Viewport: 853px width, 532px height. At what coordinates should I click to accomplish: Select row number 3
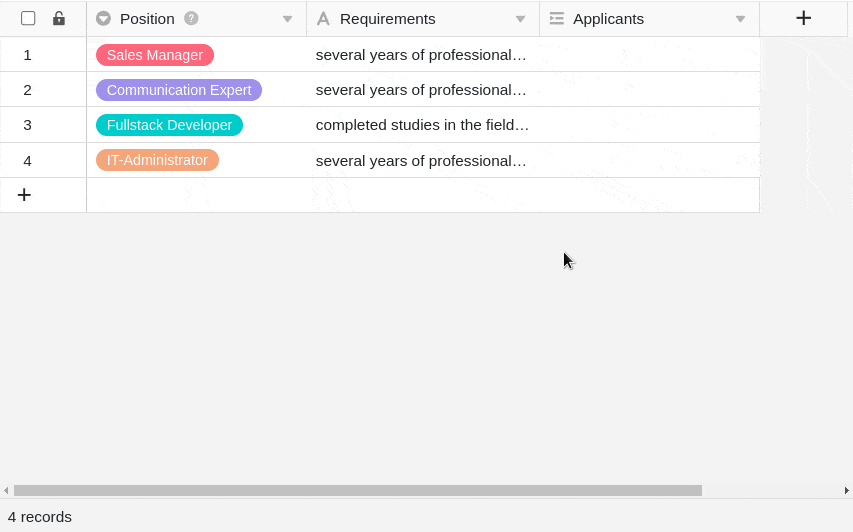(x=28, y=125)
